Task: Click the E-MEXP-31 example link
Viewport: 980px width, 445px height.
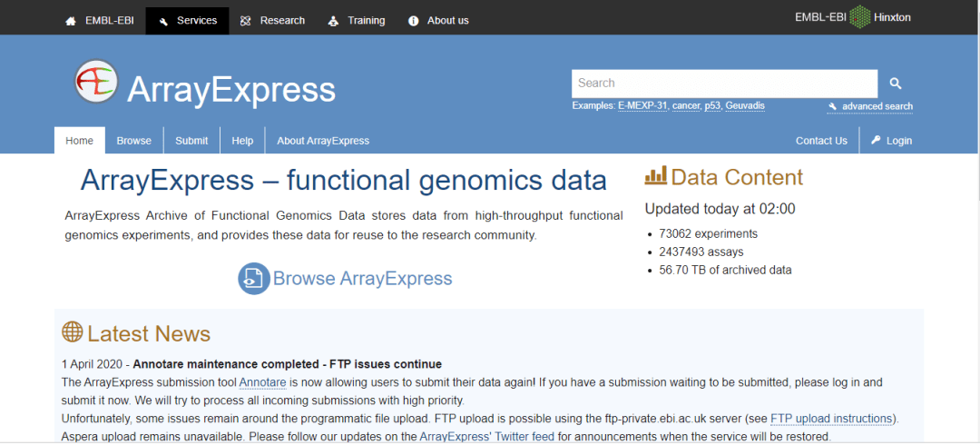Action: coord(642,106)
